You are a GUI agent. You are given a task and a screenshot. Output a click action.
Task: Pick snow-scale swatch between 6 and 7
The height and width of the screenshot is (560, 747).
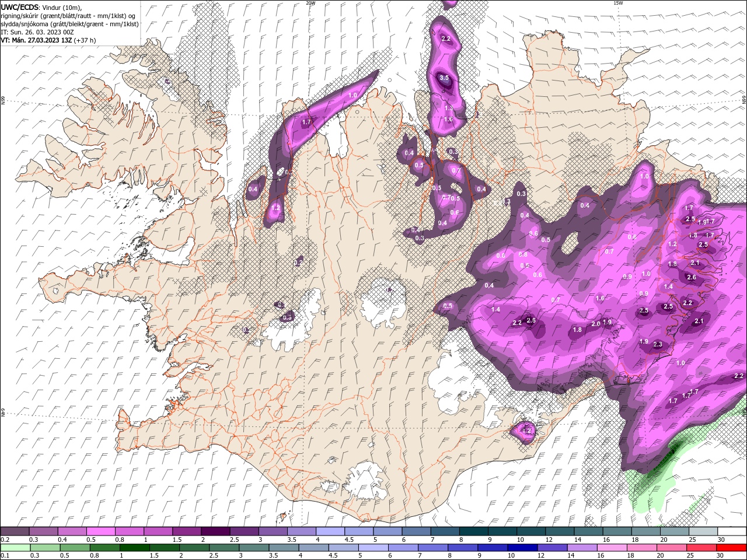tap(416, 531)
